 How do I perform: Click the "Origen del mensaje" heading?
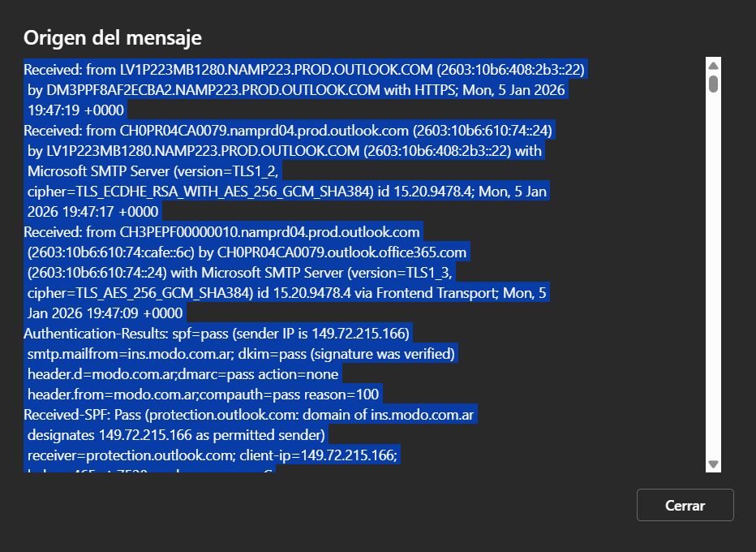click(x=112, y=37)
